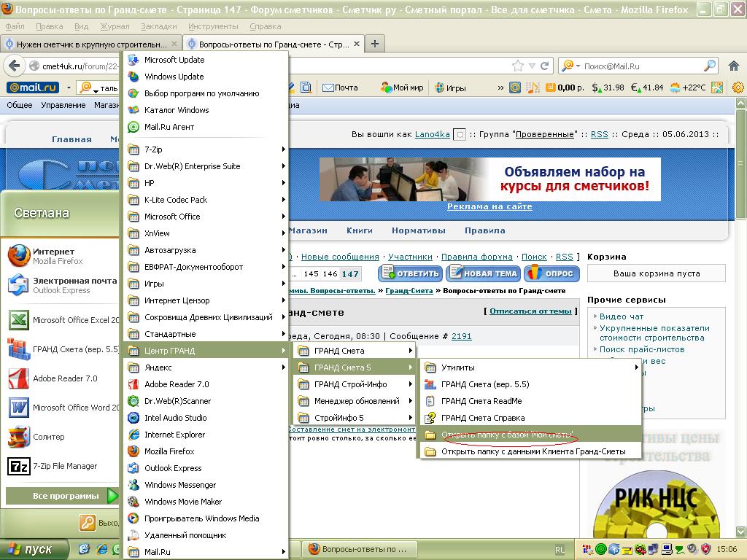The height and width of the screenshot is (560, 747).
Task: Click the browser back arrow
Action: pos(15,66)
